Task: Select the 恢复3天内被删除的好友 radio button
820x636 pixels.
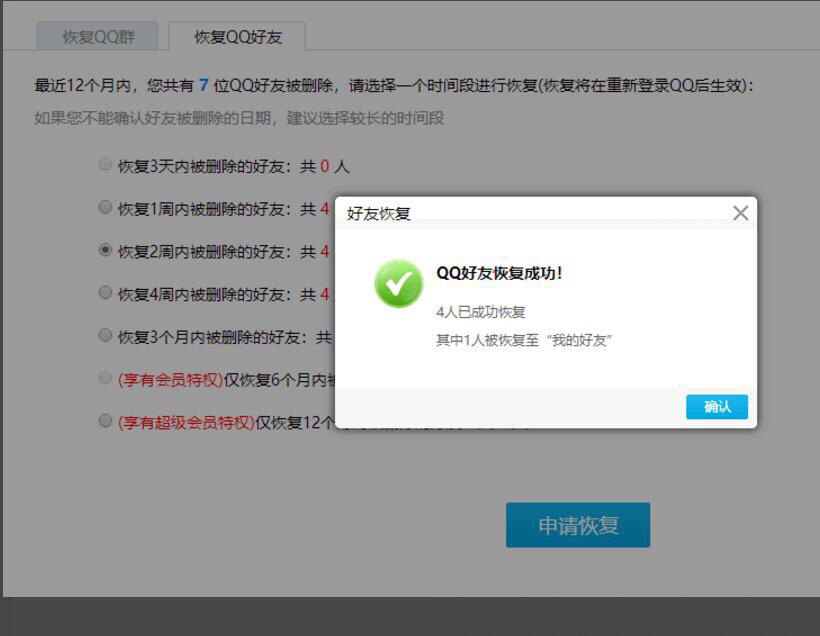Action: point(105,165)
